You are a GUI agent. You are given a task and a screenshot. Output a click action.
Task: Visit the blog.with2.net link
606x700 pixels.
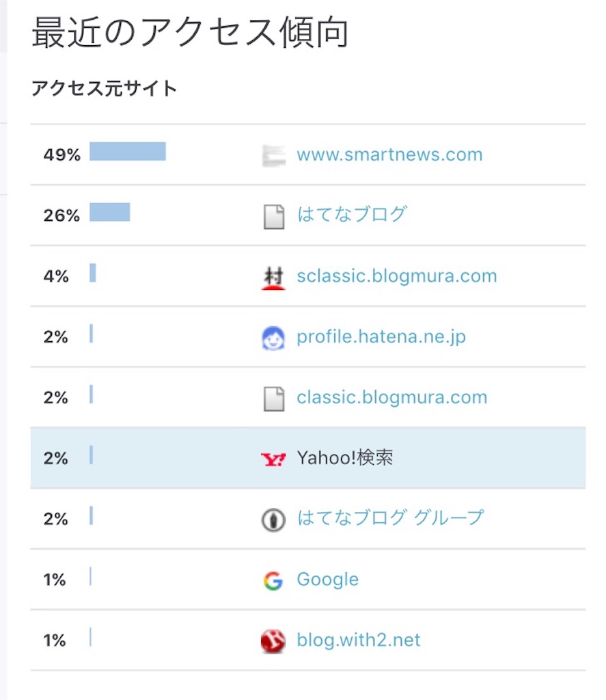pos(358,641)
